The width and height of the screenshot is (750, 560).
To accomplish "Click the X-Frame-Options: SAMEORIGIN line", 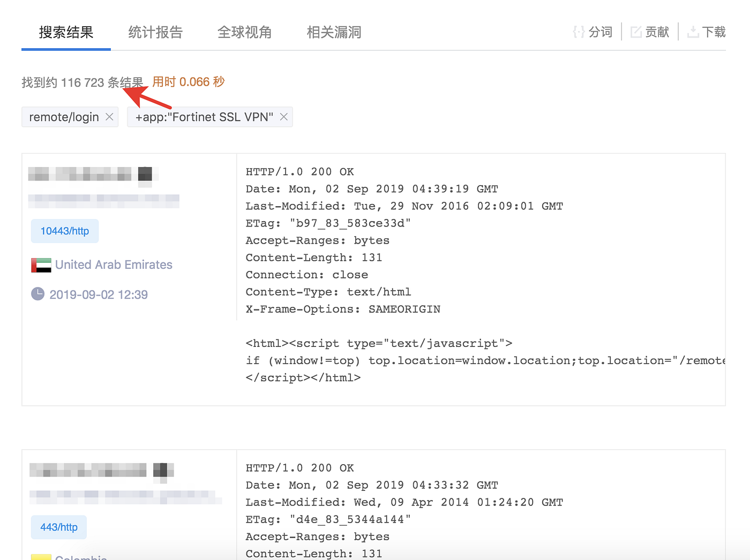I will point(343,309).
